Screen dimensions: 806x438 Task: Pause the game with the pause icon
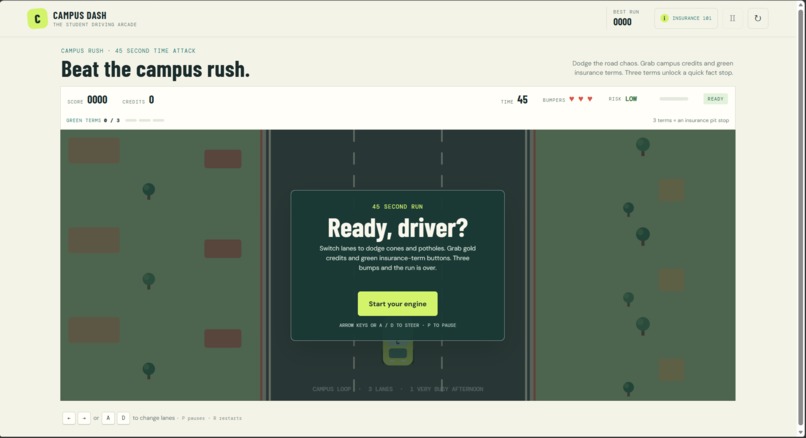[x=732, y=19]
